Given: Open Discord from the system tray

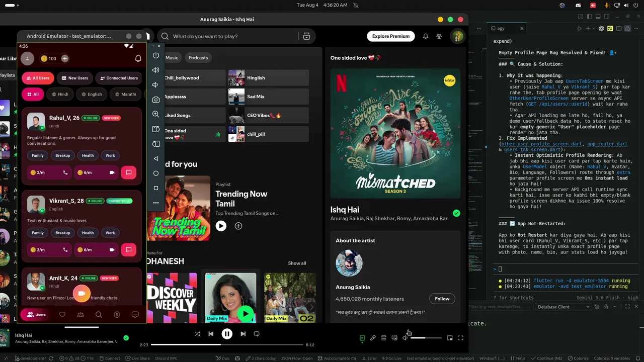Looking at the screenshot, I should [x=579, y=5].
